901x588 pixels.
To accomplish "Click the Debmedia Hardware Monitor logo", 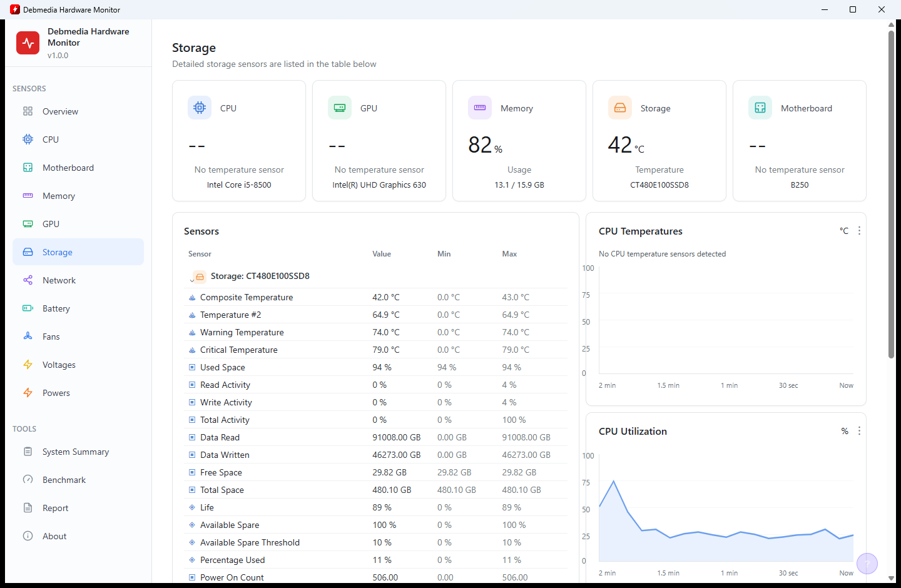I will point(28,43).
